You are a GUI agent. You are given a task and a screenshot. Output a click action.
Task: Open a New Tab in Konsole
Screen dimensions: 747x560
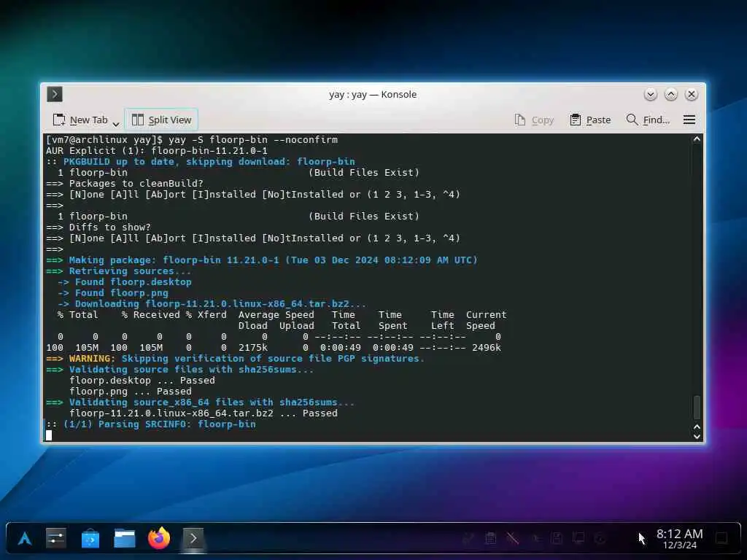80,120
